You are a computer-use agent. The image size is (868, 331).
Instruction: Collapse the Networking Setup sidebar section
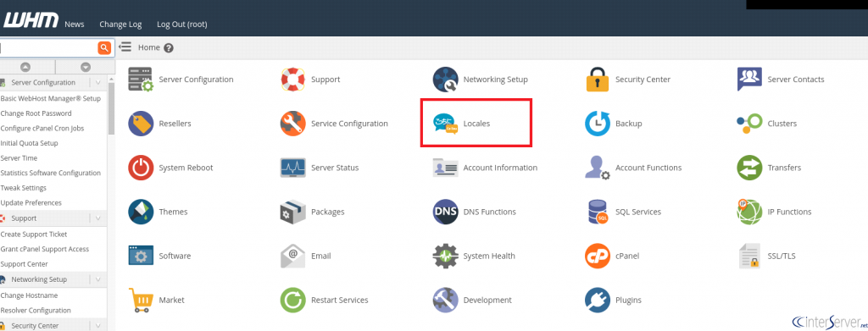(98, 279)
